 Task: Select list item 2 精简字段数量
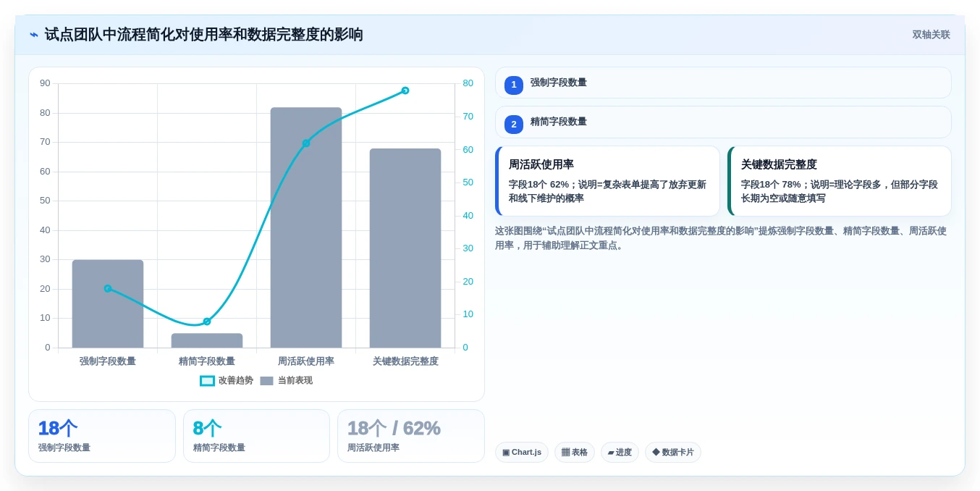(x=723, y=122)
